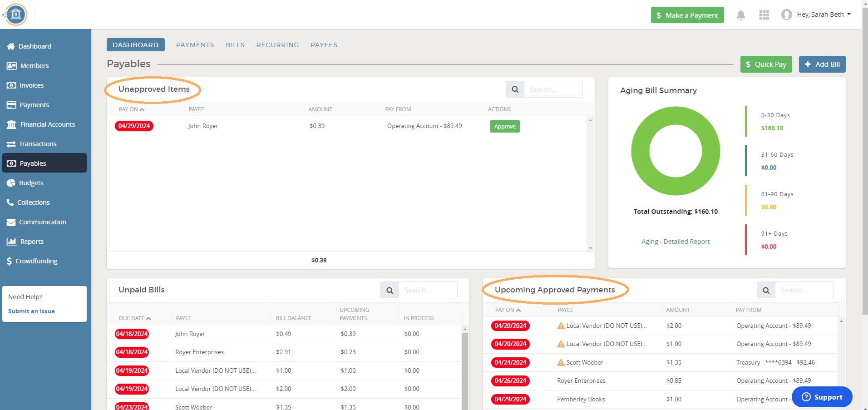Click the search field in Unpaid Bills

[427, 290]
